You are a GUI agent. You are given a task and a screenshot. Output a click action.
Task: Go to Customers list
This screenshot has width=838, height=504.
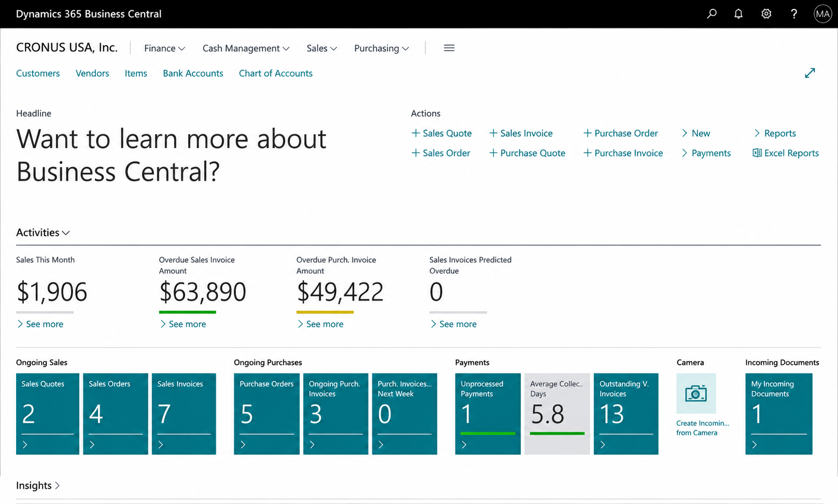pos(38,73)
